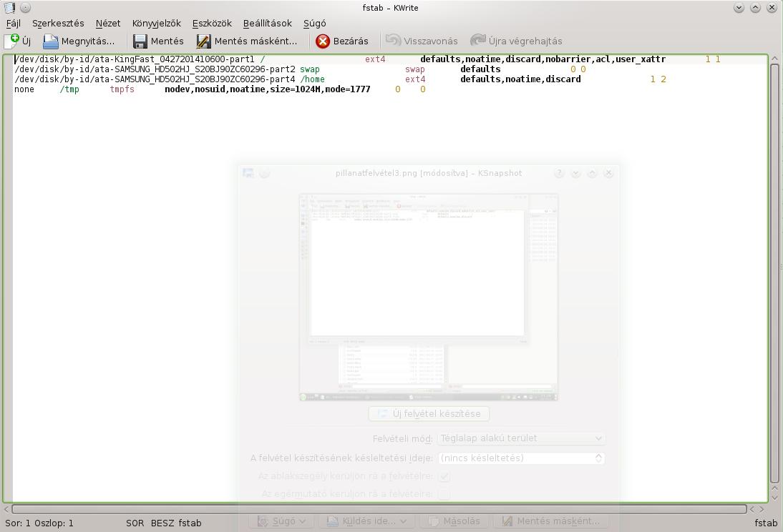The width and height of the screenshot is (783, 532).
Task: Click Megnyitás... toolbar button
Action: tap(79, 41)
